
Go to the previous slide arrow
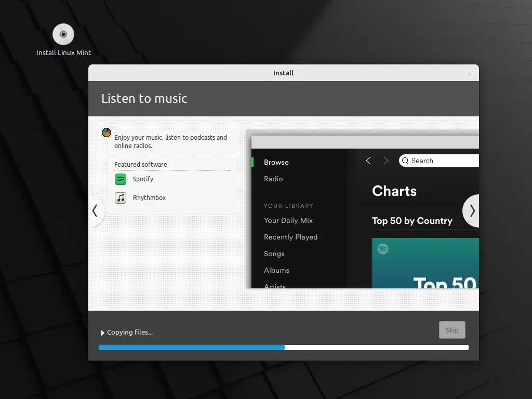click(96, 211)
